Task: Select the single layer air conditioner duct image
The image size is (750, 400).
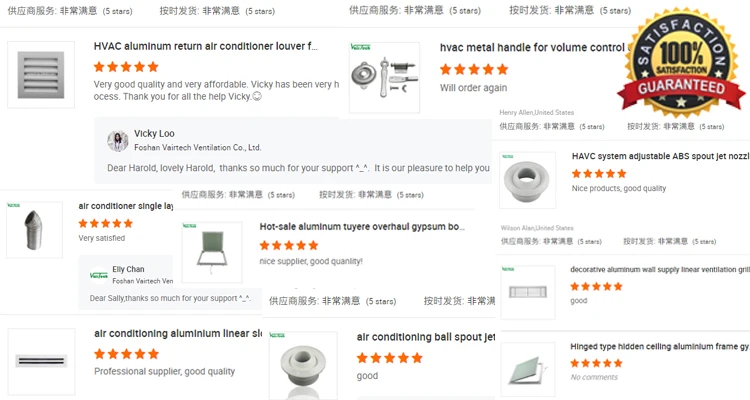Action: (34, 230)
